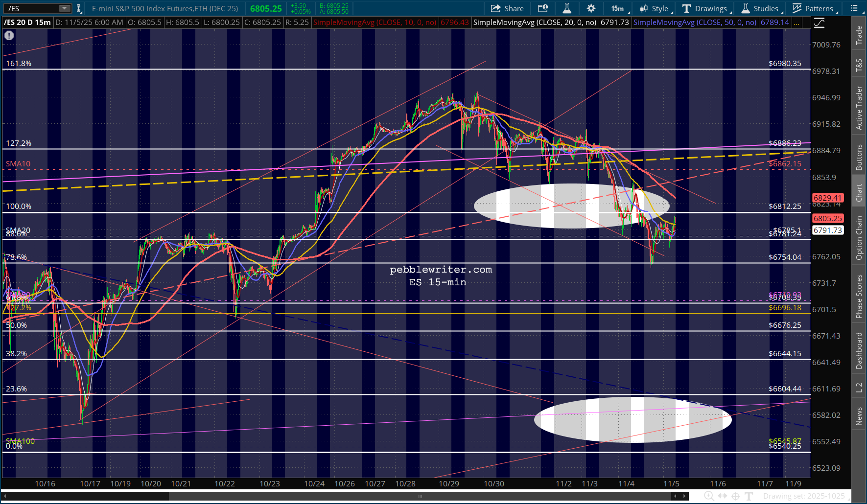Image resolution: width=867 pixels, height=504 pixels.
Task: Open the Active Trader sidebar tab
Action: point(859,108)
